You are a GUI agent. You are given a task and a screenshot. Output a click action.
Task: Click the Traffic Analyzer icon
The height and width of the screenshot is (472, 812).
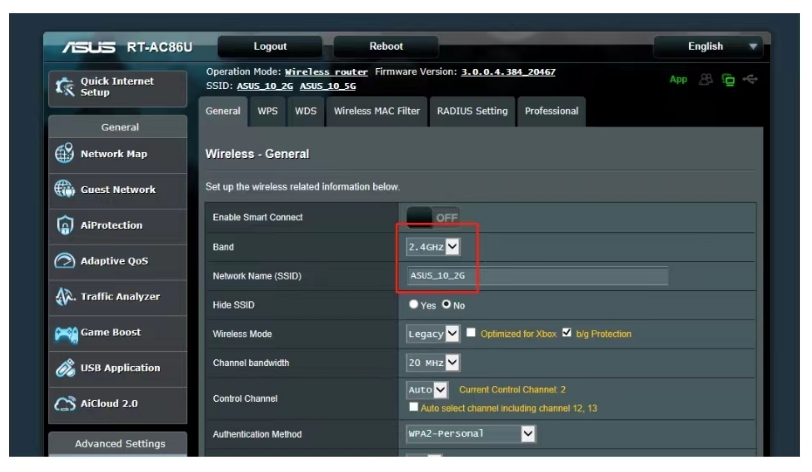[x=62, y=297]
